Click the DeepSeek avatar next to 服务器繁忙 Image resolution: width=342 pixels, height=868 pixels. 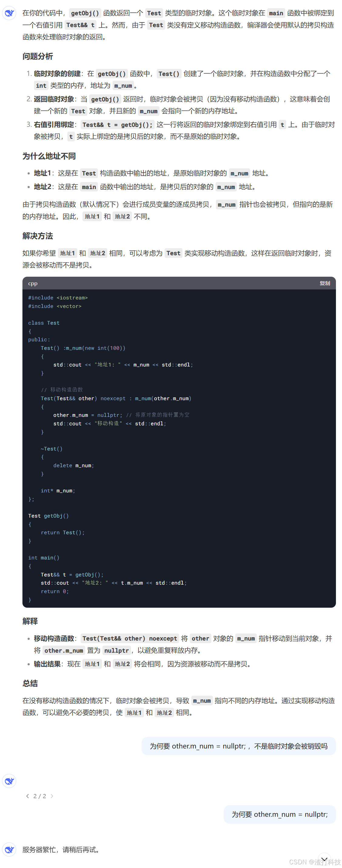9,849
